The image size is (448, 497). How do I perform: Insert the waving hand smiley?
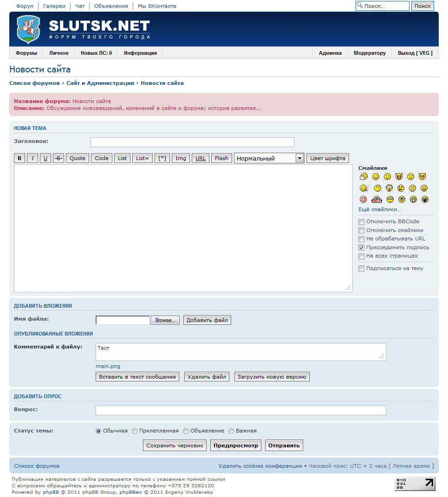[364, 176]
